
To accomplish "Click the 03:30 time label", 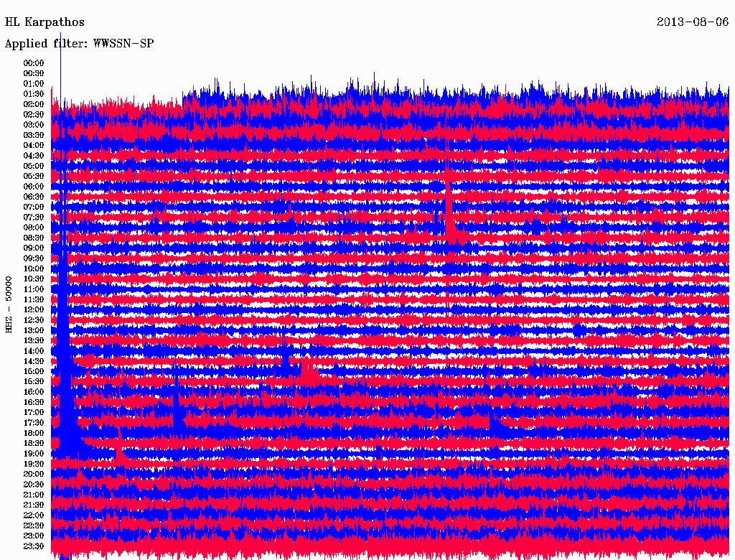I will 34,135.
